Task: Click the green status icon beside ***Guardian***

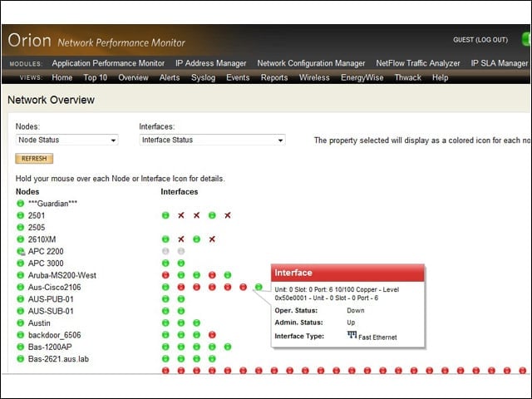Action: pos(20,203)
